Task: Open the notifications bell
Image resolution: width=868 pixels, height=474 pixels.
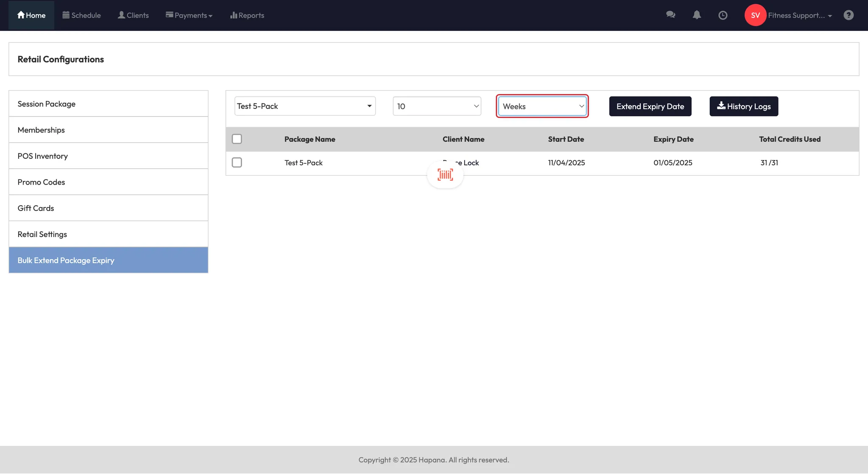Action: pos(697,15)
